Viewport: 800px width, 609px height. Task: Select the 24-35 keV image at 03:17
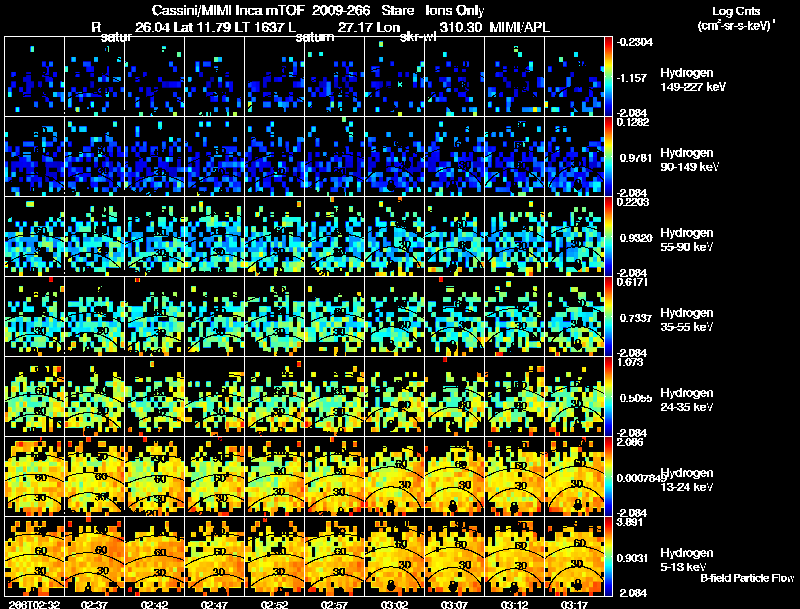tap(574, 397)
